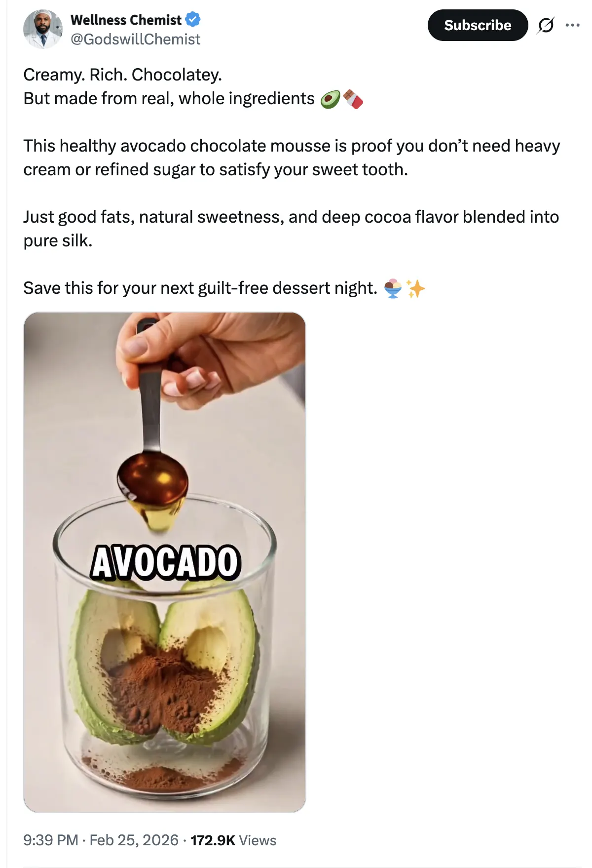Screen dimensions: 592x868
Task: Open the 9:39 PM Feb 25, 2026 timestamp
Action: tap(101, 840)
